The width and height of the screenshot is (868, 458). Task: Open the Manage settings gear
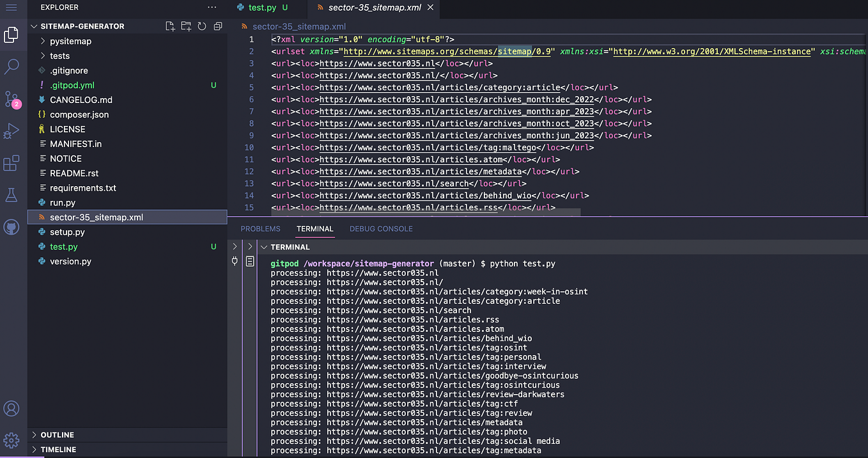[12, 440]
